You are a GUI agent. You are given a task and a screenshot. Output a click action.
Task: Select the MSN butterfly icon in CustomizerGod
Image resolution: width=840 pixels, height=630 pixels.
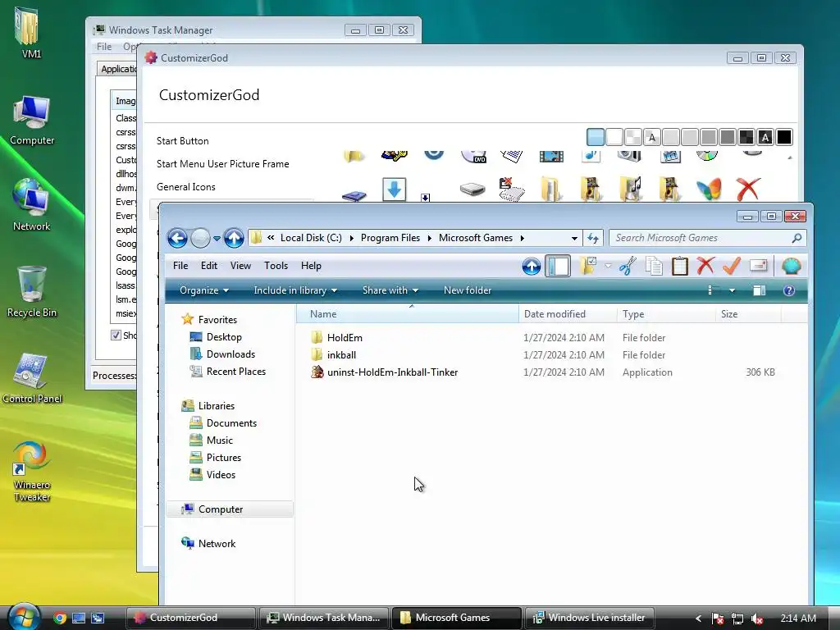click(x=708, y=189)
